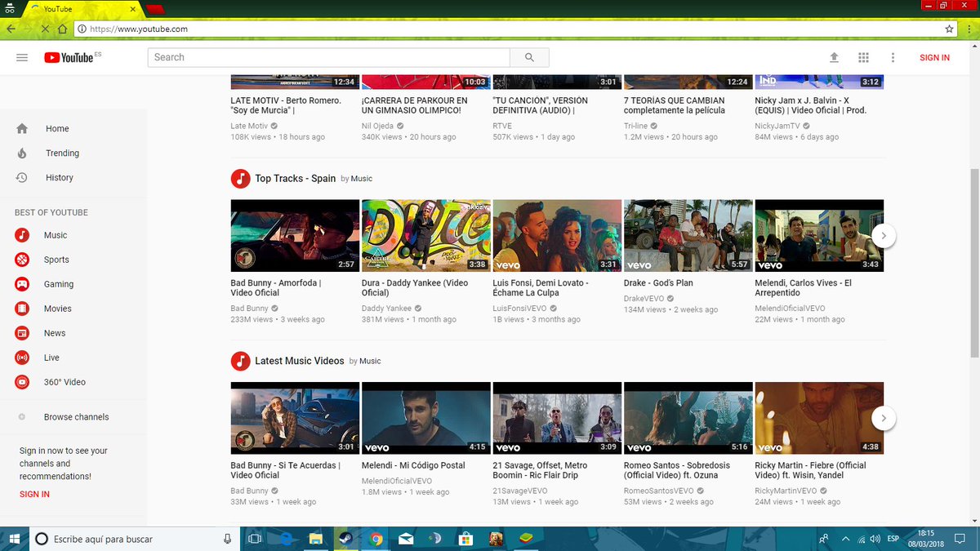The image size is (980, 551).
Task: Open the LuisFonsiVEVO channel link
Action: click(519, 309)
